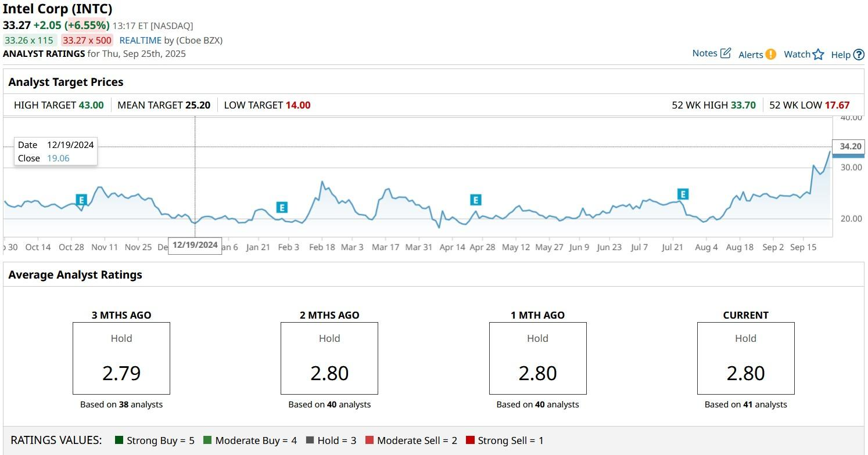Image resolution: width=868 pixels, height=455 pixels.
Task: Click the MEAN TARGET 25.20 value
Action: click(198, 105)
